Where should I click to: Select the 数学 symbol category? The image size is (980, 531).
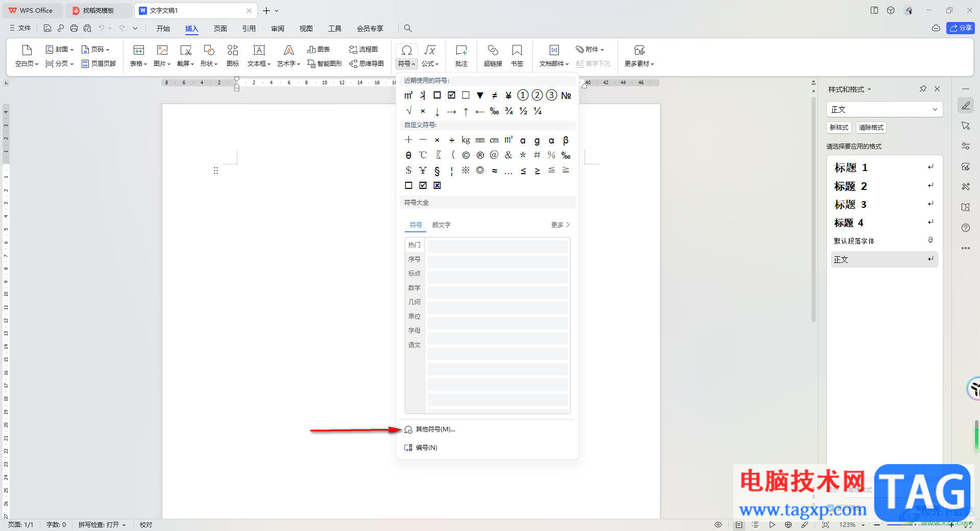click(x=414, y=288)
